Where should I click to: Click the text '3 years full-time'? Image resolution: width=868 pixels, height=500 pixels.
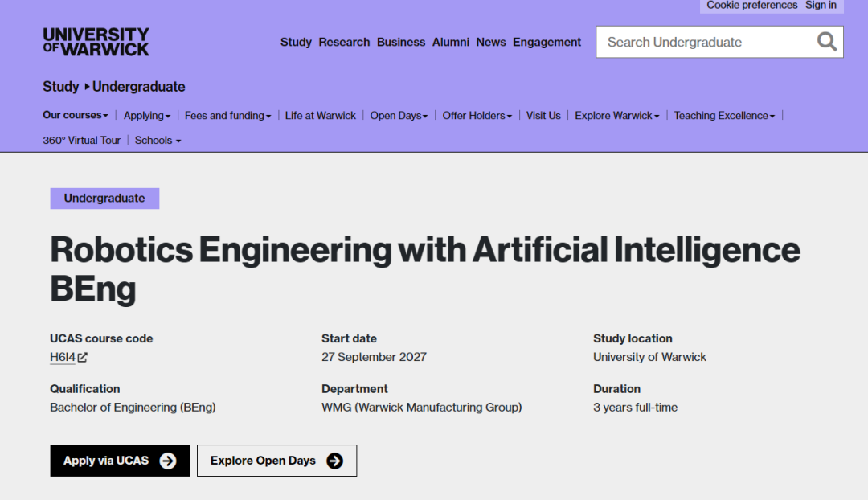(636, 408)
